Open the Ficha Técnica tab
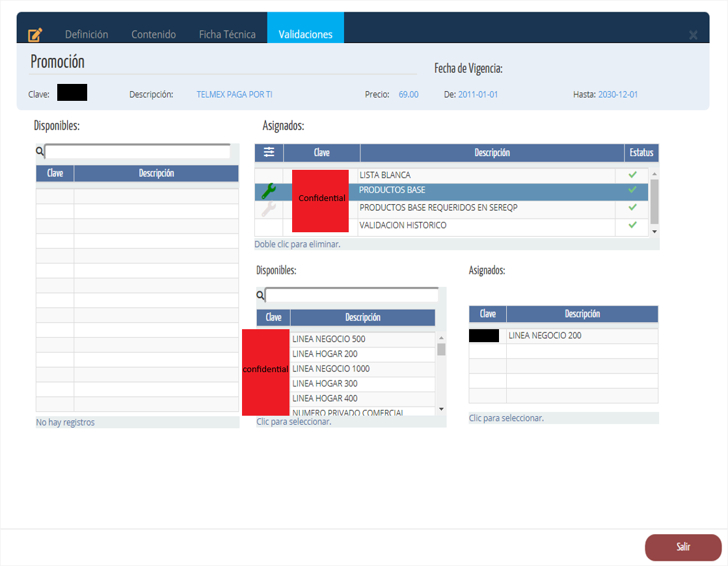Image resolution: width=728 pixels, height=566 pixels. click(227, 34)
